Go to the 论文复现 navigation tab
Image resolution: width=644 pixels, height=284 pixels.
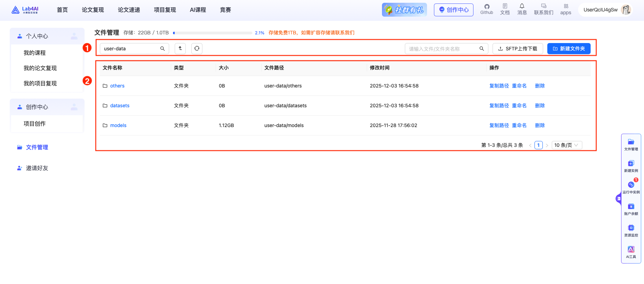coord(93,10)
